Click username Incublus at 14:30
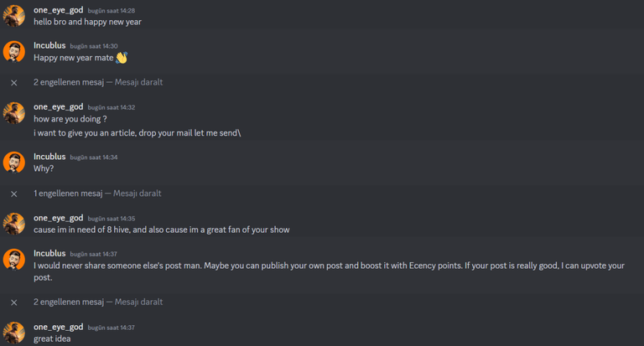 pos(49,45)
